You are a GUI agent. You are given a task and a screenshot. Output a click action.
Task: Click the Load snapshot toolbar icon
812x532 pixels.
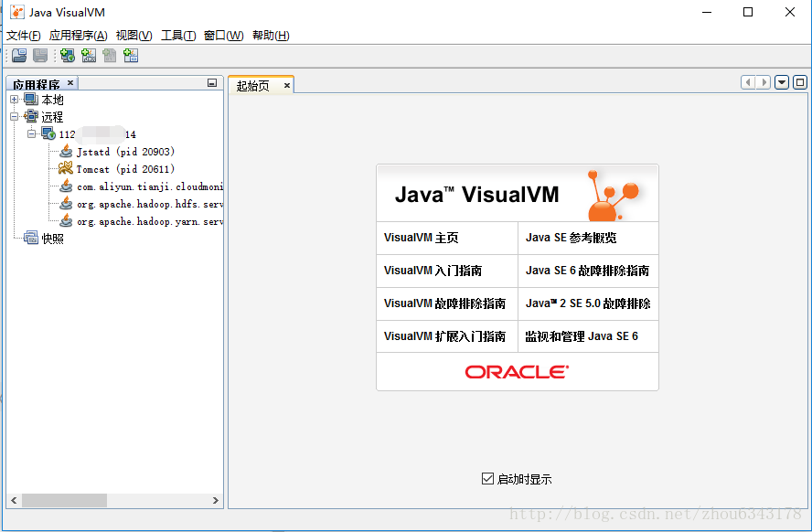point(20,56)
